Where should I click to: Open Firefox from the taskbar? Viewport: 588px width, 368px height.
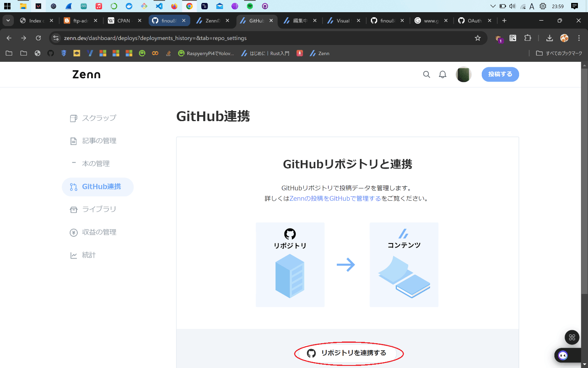click(x=174, y=6)
